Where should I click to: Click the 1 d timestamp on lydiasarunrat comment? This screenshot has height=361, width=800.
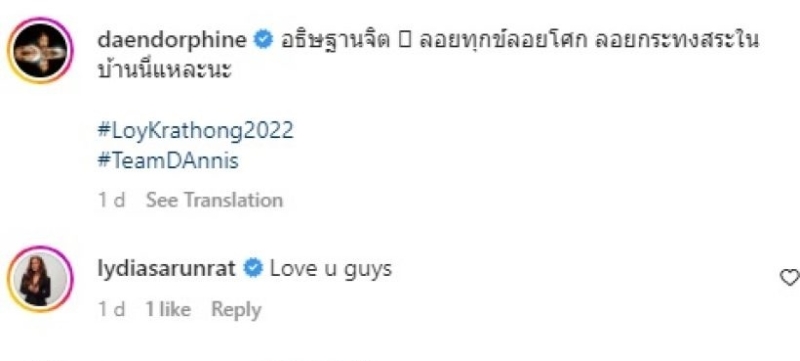112,310
